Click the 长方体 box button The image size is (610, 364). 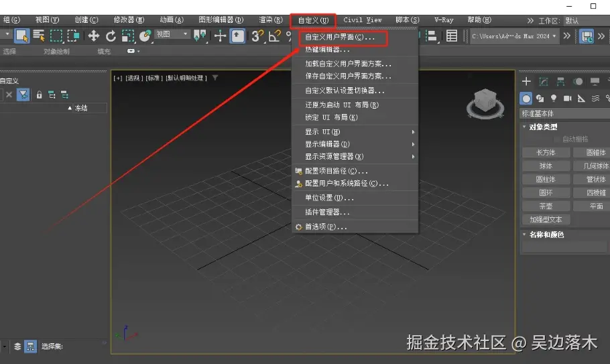click(x=546, y=152)
